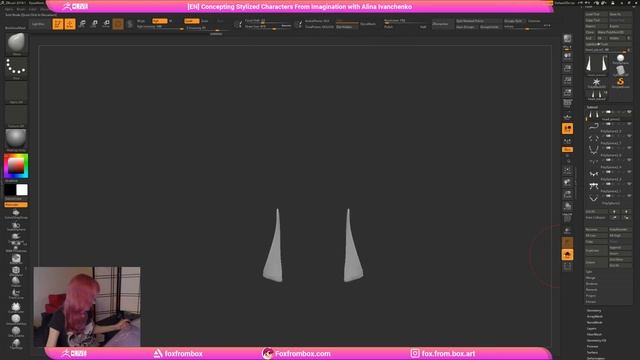Toggle the Solo mode button
Image resolution: width=640 pixels, height=360 pixels.
click(567, 255)
